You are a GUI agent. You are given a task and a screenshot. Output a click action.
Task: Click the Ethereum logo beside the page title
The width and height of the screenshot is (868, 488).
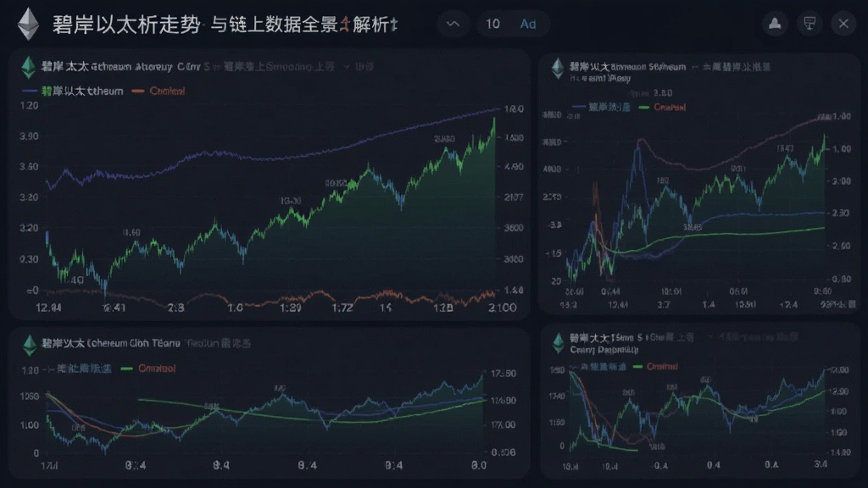pyautogui.click(x=28, y=25)
